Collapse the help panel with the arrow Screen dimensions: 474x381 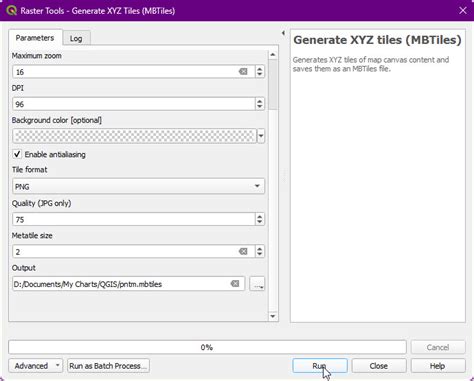point(283,33)
